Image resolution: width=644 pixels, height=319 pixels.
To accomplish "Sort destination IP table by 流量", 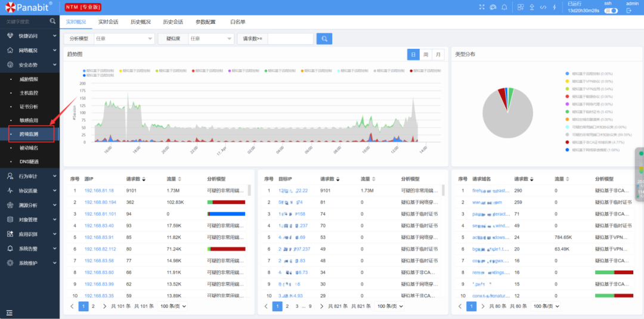I will click(374, 179).
